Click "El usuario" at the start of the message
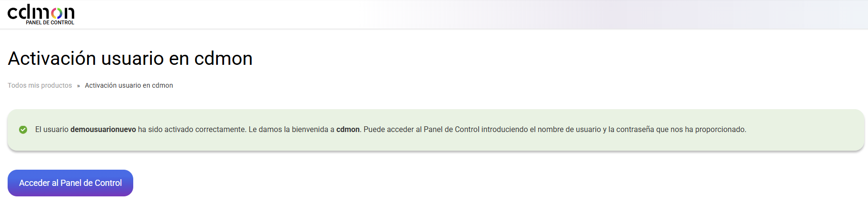The width and height of the screenshot is (868, 204). [x=52, y=130]
